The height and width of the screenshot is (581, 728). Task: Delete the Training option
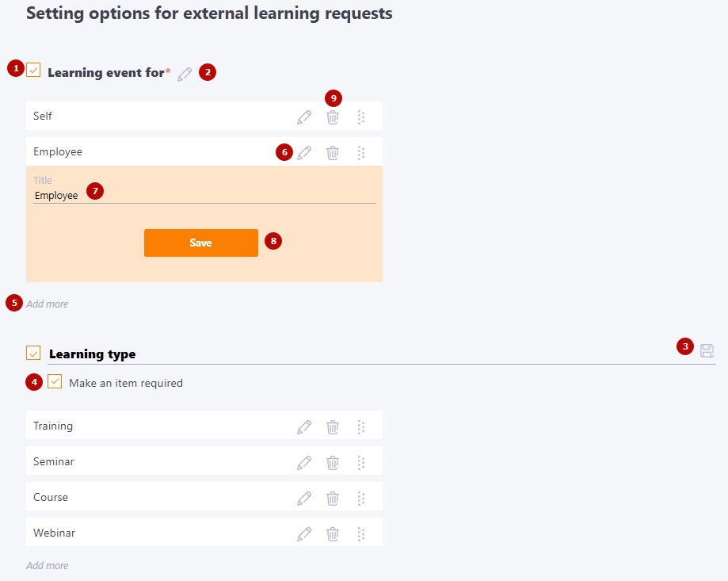tap(333, 426)
